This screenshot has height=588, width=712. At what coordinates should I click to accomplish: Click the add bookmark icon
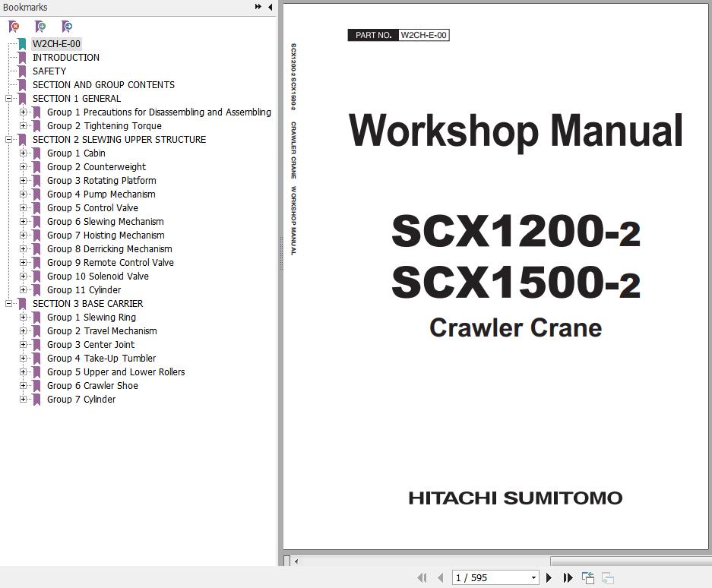[40, 27]
